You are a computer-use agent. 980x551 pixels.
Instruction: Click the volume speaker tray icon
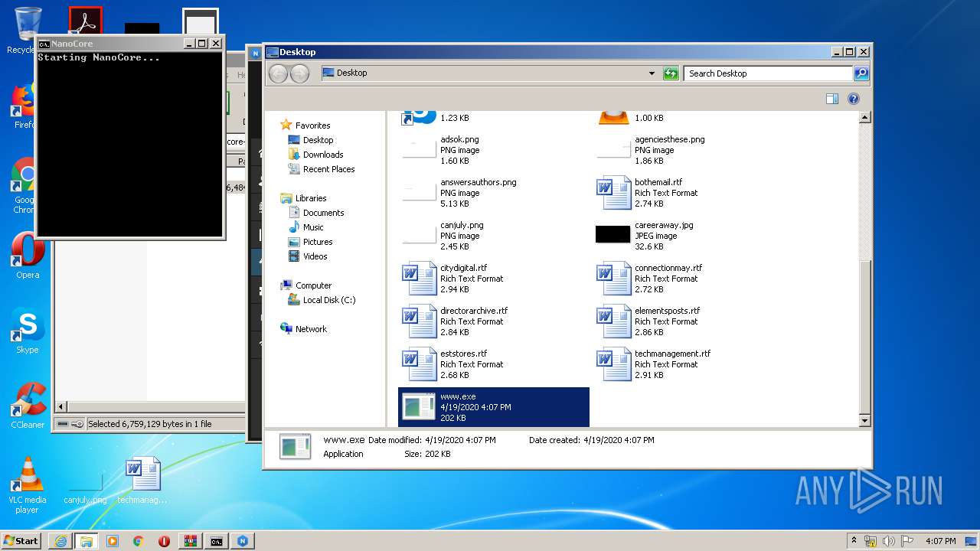click(x=889, y=541)
